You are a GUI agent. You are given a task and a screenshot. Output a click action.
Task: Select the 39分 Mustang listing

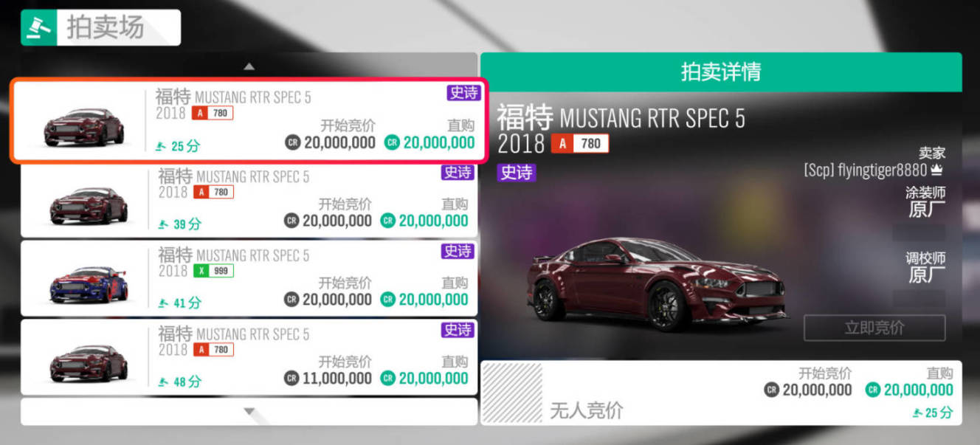coord(249,200)
